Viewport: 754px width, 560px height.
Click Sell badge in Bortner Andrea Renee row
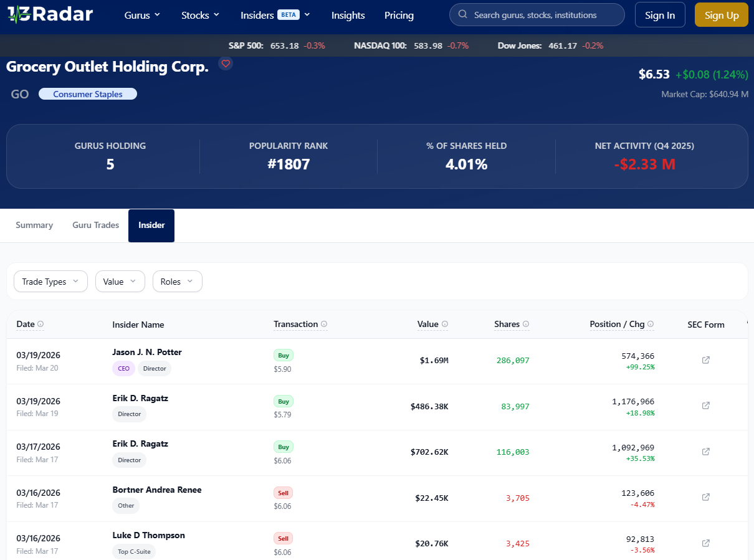click(284, 493)
